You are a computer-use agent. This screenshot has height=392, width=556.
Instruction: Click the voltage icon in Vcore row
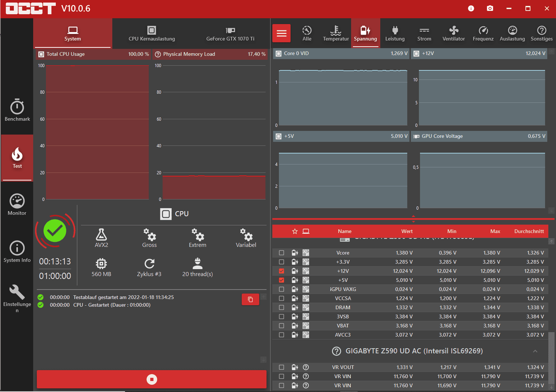point(295,253)
